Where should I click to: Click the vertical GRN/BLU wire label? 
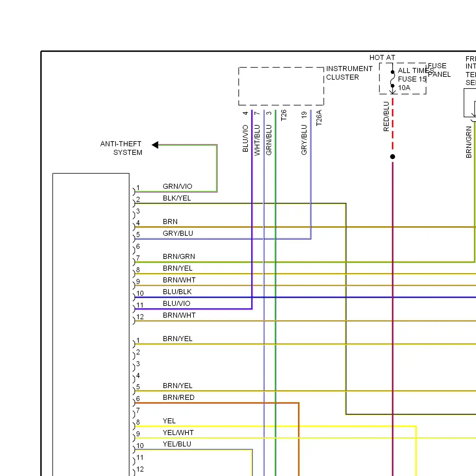(269, 140)
